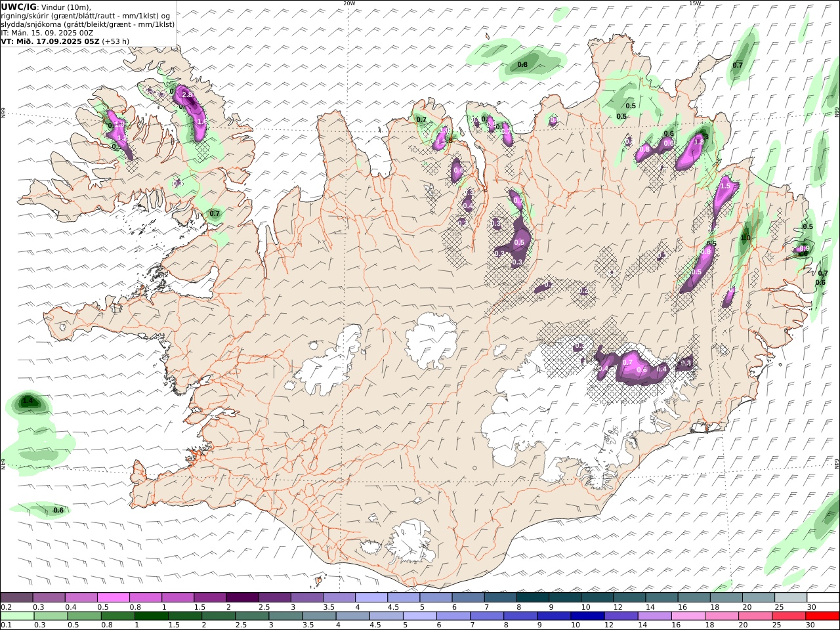Select the 0.8 swatch in the purple snow legend

145,598
